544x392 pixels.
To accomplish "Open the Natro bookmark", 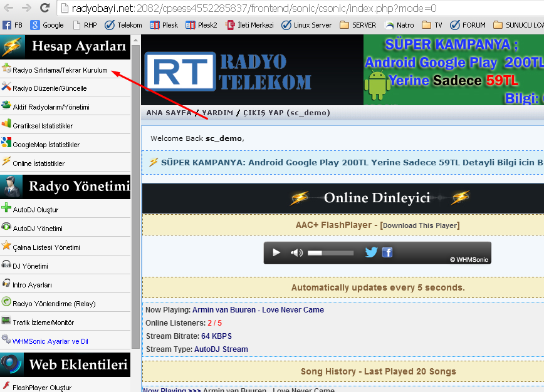I will pyautogui.click(x=399, y=25).
